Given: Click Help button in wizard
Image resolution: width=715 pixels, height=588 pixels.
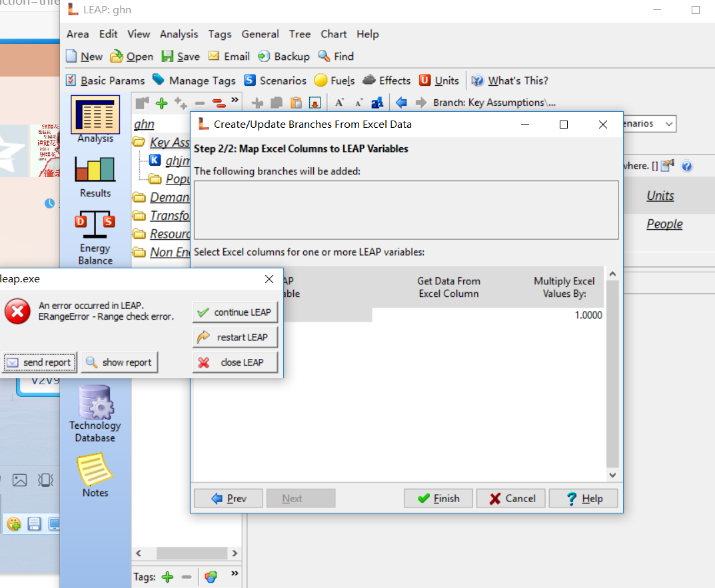Looking at the screenshot, I should pos(584,498).
